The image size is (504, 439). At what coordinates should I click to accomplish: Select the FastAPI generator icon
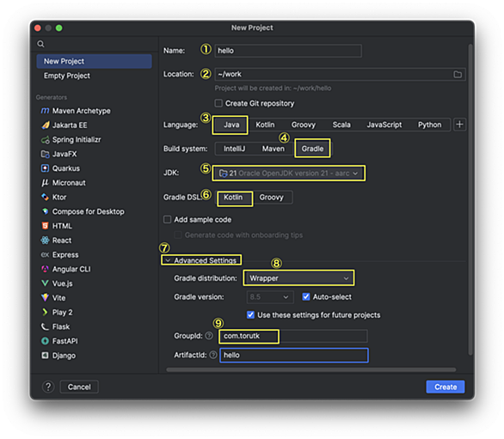(x=45, y=341)
